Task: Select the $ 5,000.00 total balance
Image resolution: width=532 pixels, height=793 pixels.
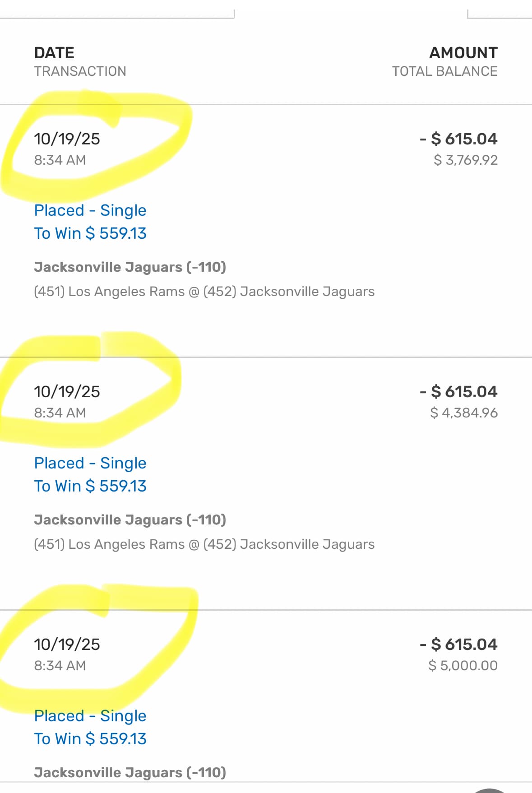Action: 463,666
